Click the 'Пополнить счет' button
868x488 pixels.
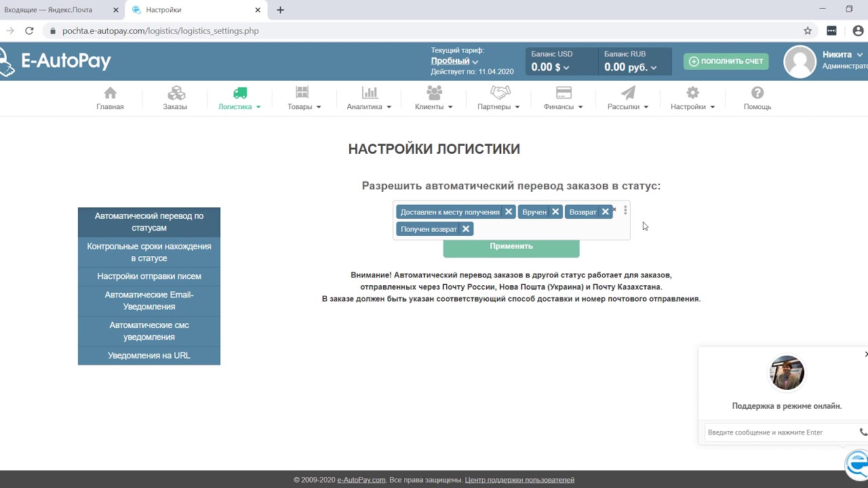click(726, 61)
